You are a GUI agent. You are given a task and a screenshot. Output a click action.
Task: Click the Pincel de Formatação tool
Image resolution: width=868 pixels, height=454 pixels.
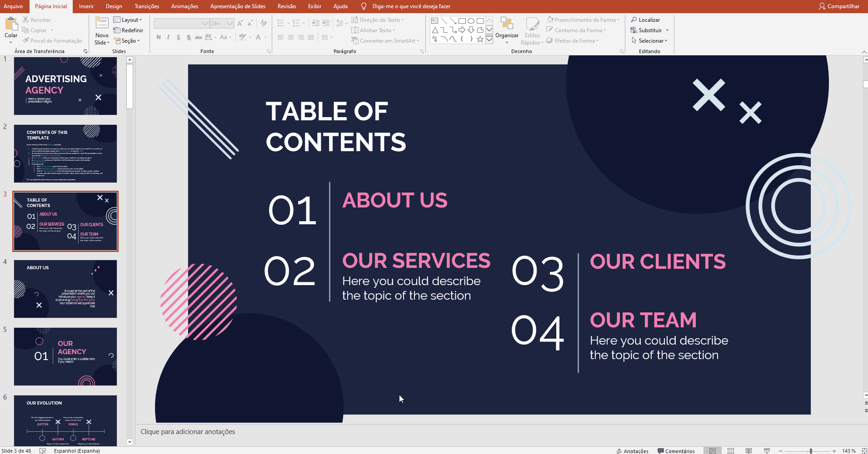click(52, 41)
